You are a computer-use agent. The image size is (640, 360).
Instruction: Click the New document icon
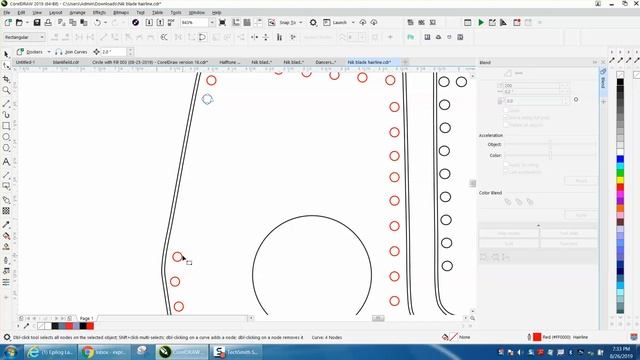8,23
